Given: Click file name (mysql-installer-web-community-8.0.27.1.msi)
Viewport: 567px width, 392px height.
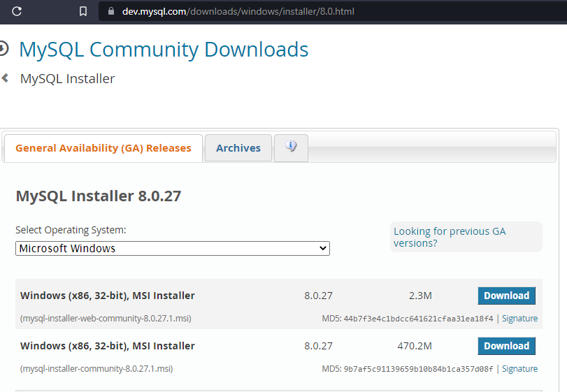Looking at the screenshot, I should 106,319.
